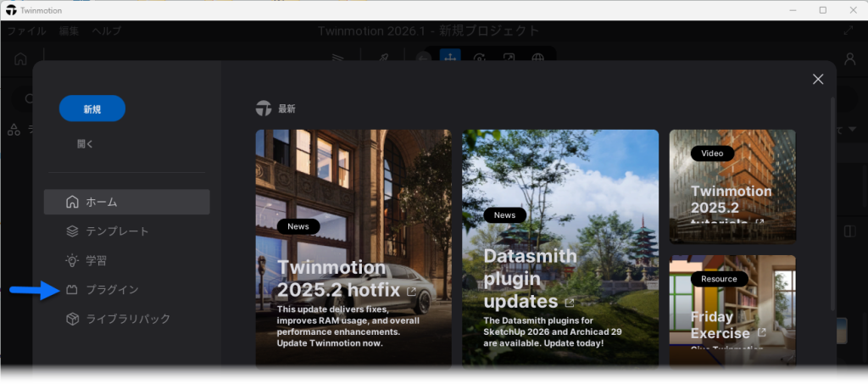
Task: Click 開く to open a project
Action: 86,144
